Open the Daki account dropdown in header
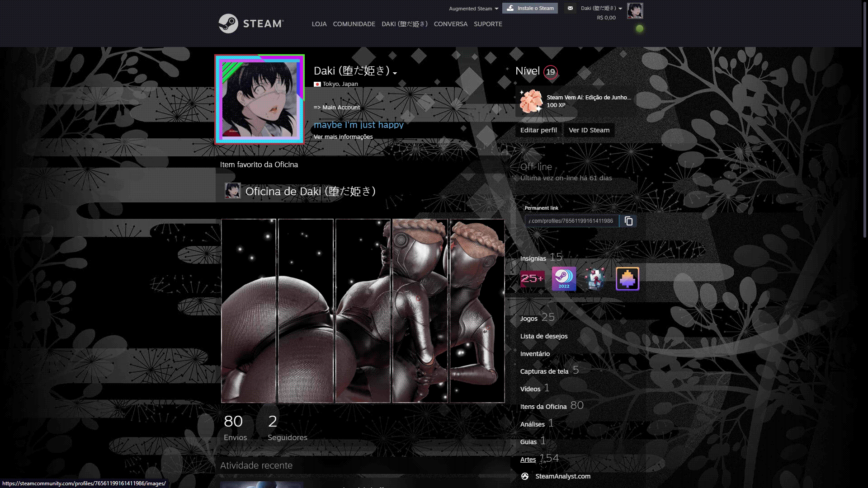Screen dimensions: 868x488 601,8
